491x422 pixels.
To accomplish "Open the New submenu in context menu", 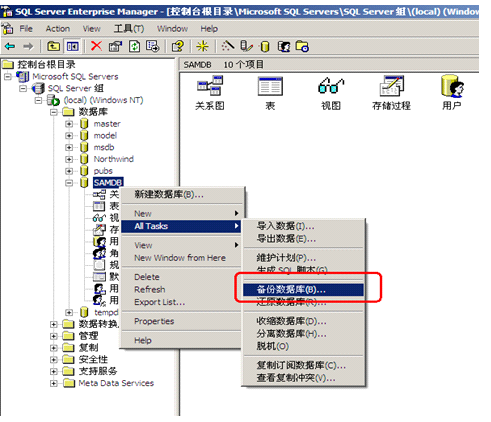I will [x=182, y=213].
